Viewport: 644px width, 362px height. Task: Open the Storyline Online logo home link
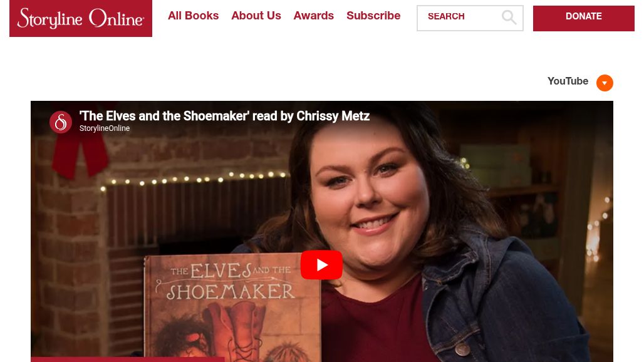point(80,18)
